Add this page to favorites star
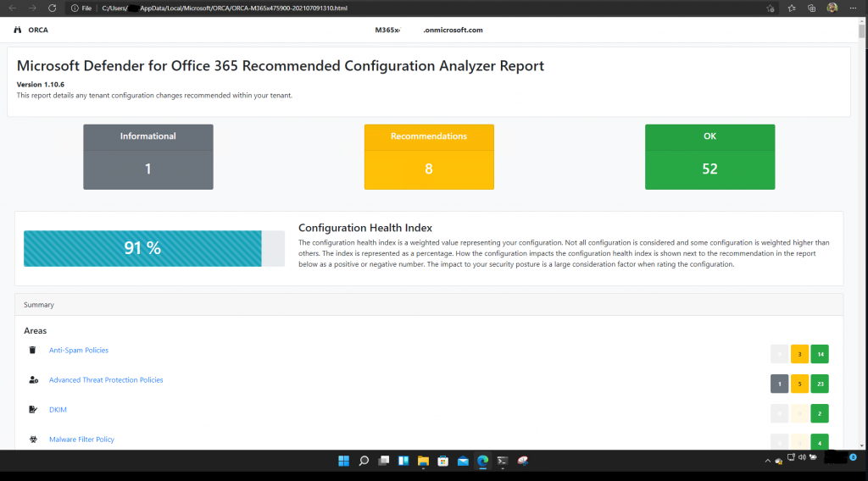Image resolution: width=868 pixels, height=481 pixels. point(770,8)
